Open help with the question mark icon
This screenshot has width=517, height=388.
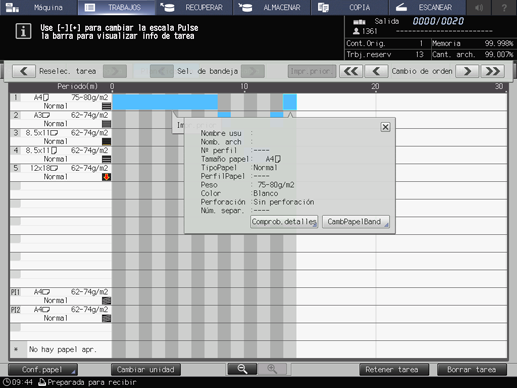[x=504, y=7]
